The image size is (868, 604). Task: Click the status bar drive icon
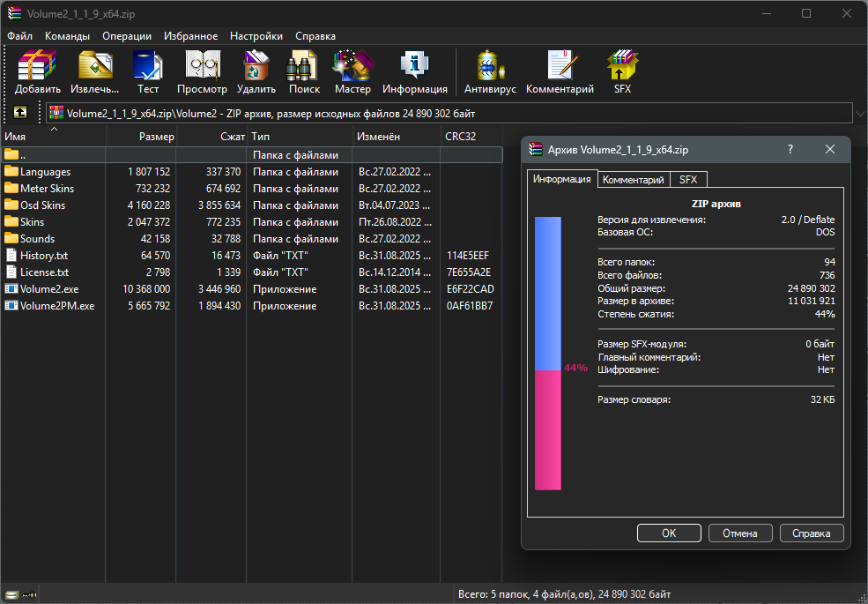[11, 594]
